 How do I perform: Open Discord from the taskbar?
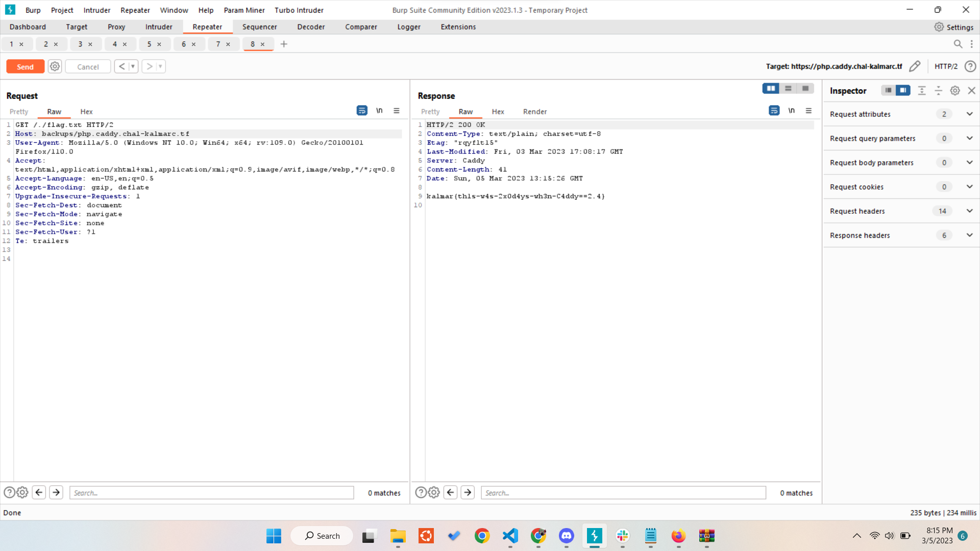click(566, 536)
